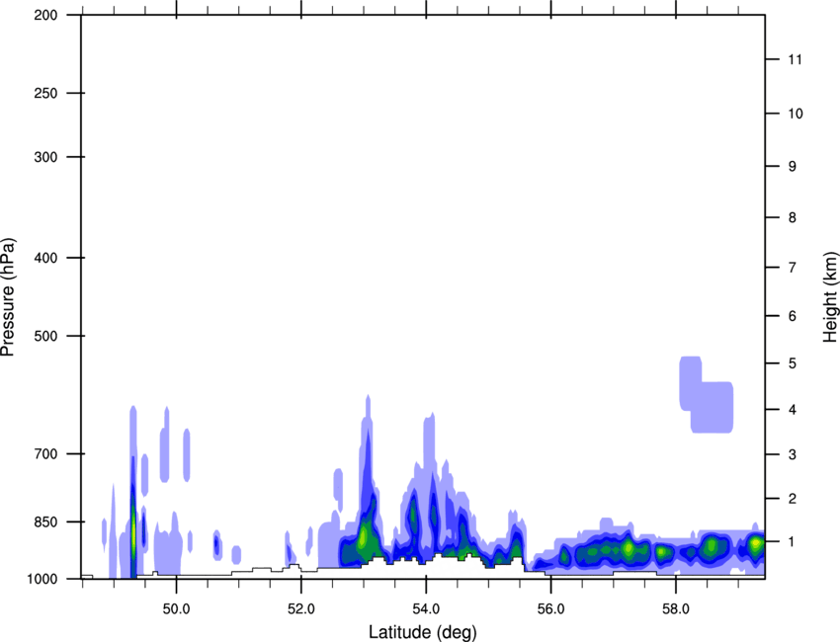Image resolution: width=840 pixels, height=642 pixels.
Task: Click the 50.0 latitude tick label
Action: coord(176,609)
